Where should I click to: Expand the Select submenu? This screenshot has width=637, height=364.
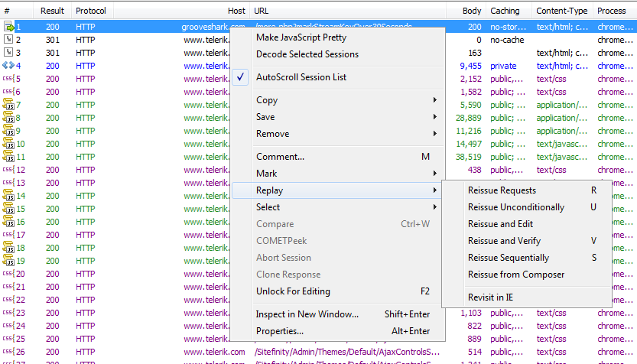337,207
